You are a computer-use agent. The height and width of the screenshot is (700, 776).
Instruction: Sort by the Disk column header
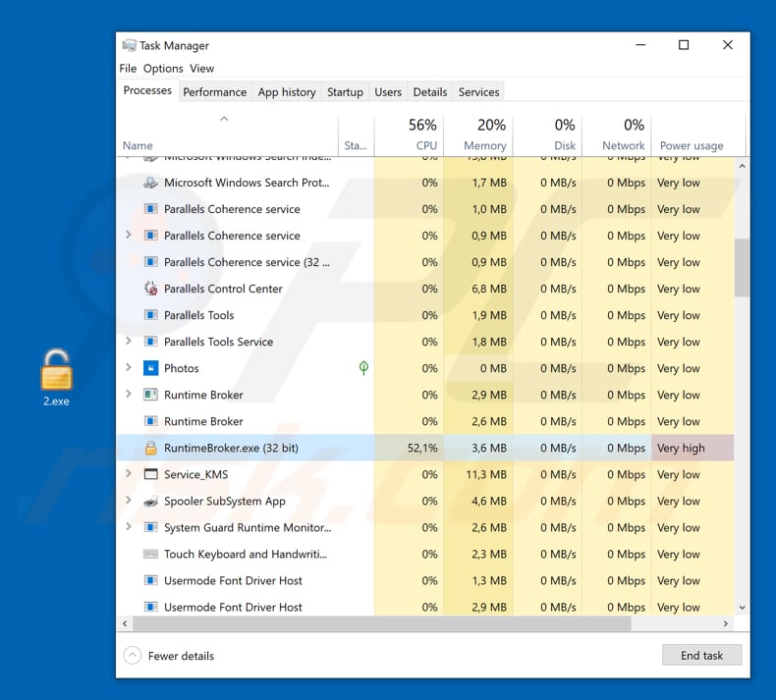[x=547, y=135]
